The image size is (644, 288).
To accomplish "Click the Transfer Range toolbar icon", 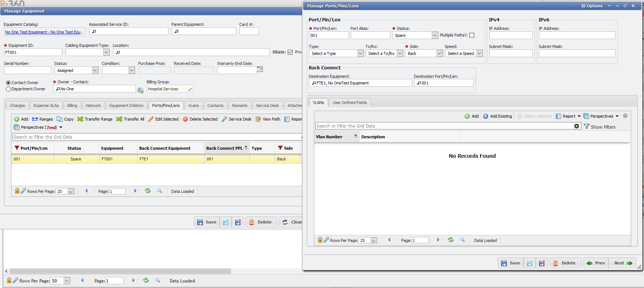I will point(80,119).
